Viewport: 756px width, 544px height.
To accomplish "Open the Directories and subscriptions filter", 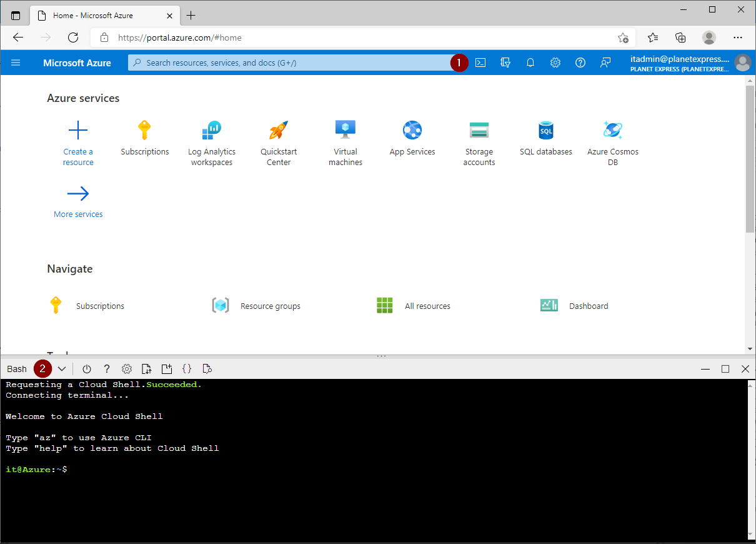I will pos(505,63).
